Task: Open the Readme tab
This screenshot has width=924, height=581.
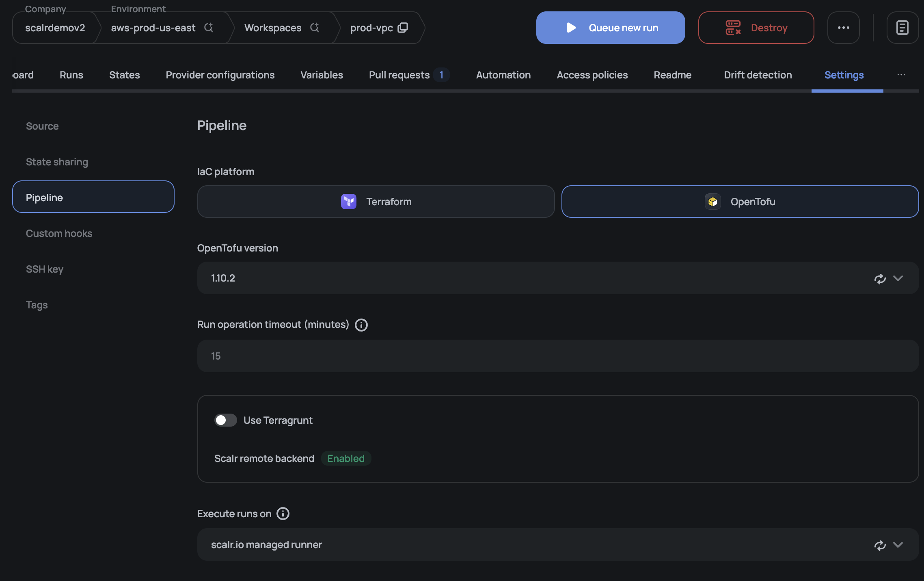Action: [673, 75]
